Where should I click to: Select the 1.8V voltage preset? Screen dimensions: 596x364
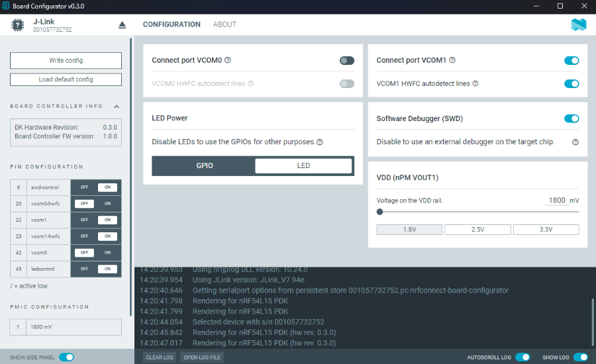click(x=409, y=230)
